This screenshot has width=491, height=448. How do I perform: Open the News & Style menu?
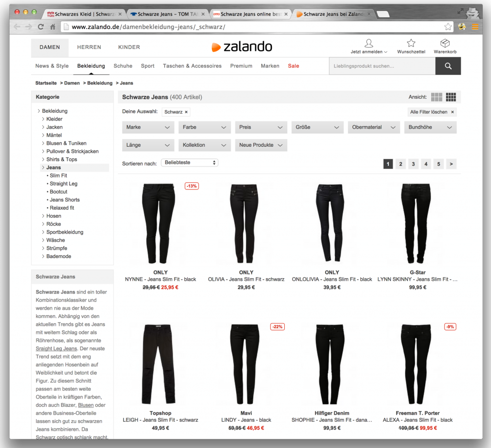click(x=52, y=66)
